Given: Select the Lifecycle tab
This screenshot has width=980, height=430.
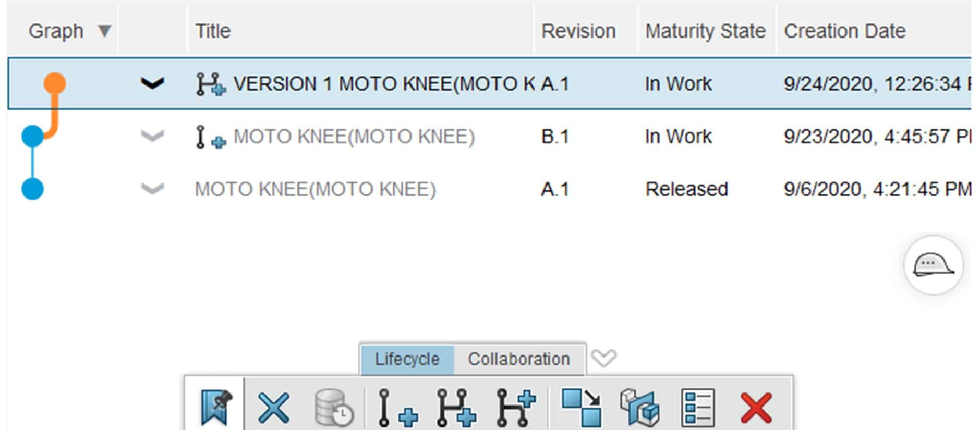Looking at the screenshot, I should (x=407, y=359).
